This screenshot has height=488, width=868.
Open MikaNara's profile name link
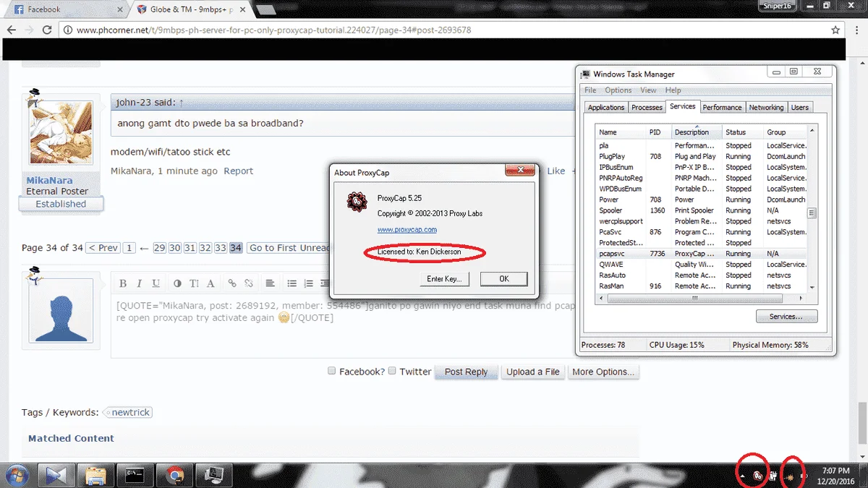point(50,181)
